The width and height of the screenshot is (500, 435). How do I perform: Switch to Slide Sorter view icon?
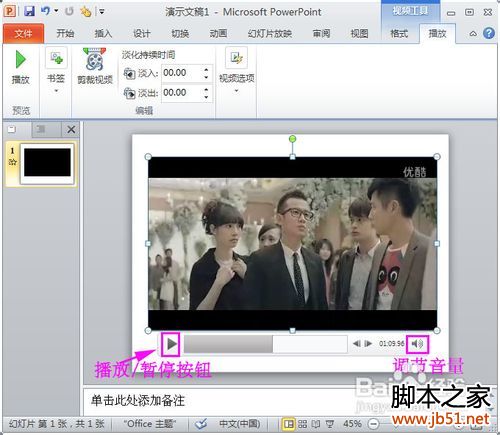click(x=302, y=424)
